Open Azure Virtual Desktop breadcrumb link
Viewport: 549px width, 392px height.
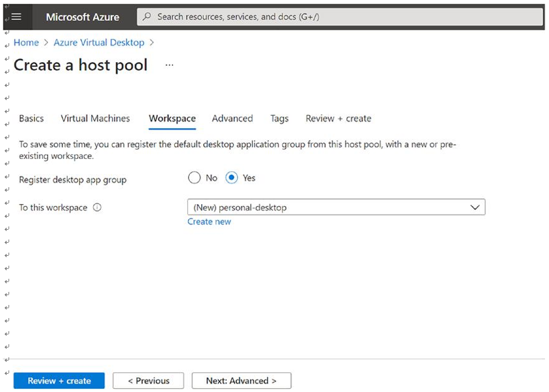point(99,43)
